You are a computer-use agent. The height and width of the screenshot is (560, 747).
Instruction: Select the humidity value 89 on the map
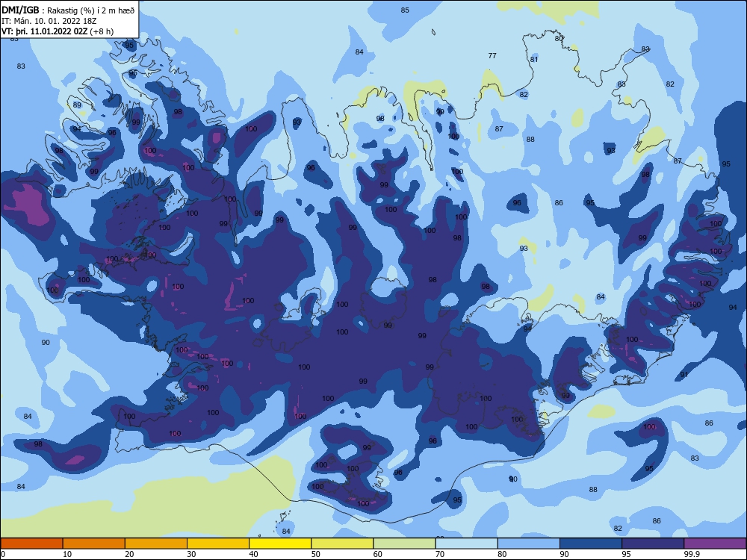click(x=77, y=105)
